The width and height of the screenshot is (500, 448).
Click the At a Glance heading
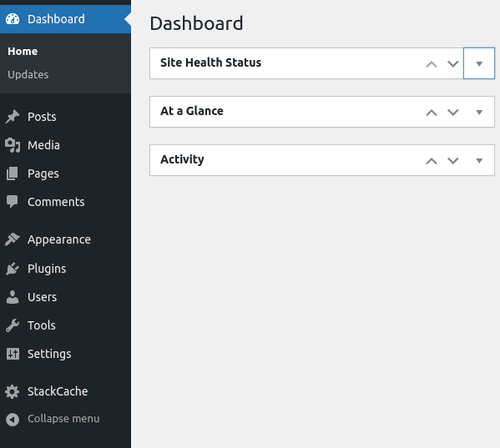coord(192,111)
